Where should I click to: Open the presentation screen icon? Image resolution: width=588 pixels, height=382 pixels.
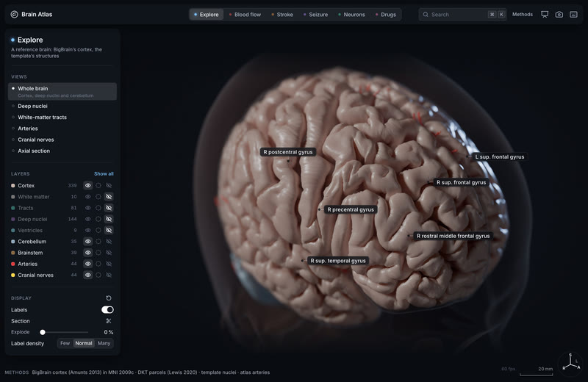[545, 14]
